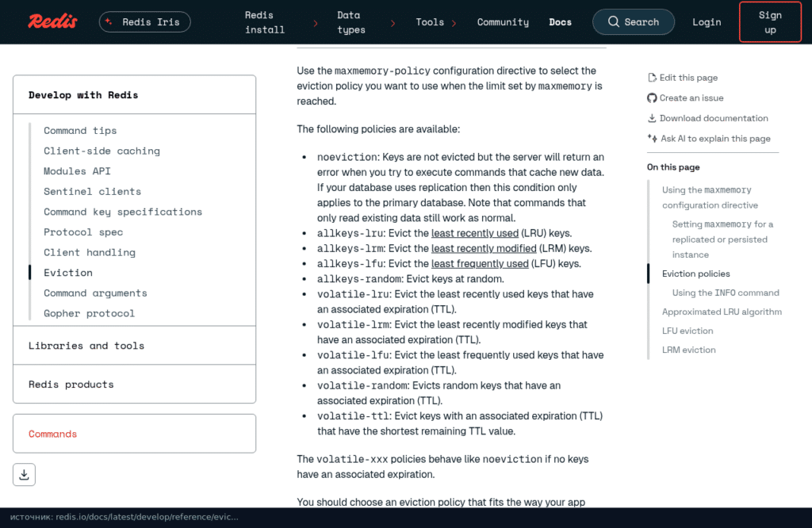Viewport: 812px width, 528px height.
Task: Open the Search box
Action: pos(634,21)
